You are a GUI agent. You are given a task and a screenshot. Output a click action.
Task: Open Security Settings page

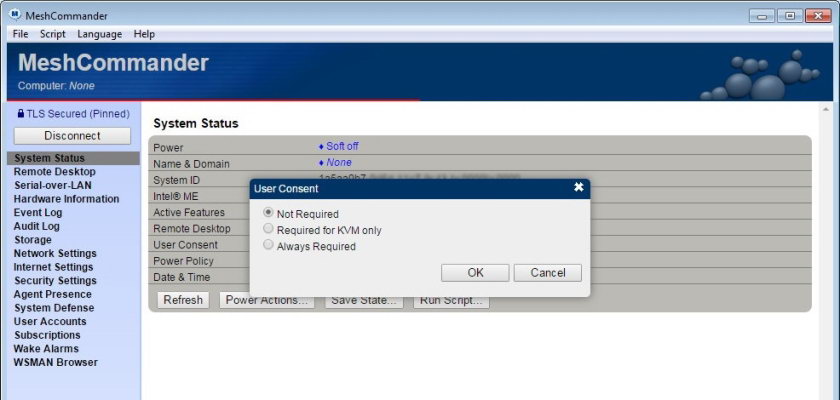tap(55, 281)
